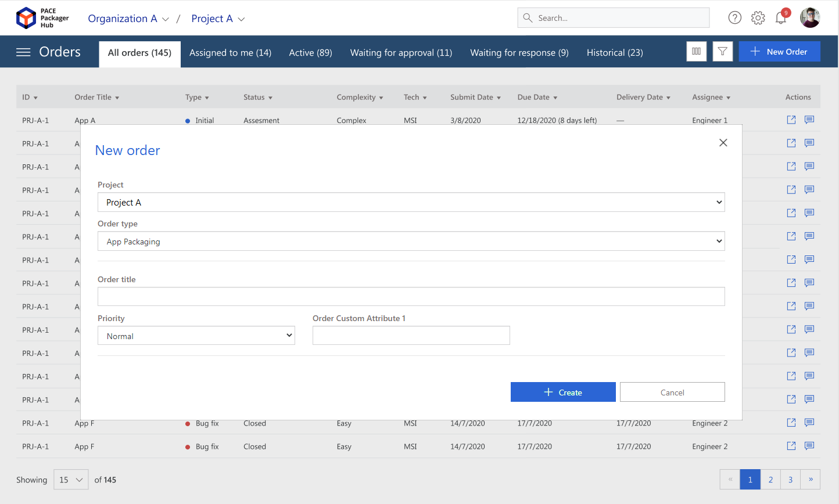The height and width of the screenshot is (504, 839).
Task: Open first order's external link icon
Action: (x=791, y=120)
